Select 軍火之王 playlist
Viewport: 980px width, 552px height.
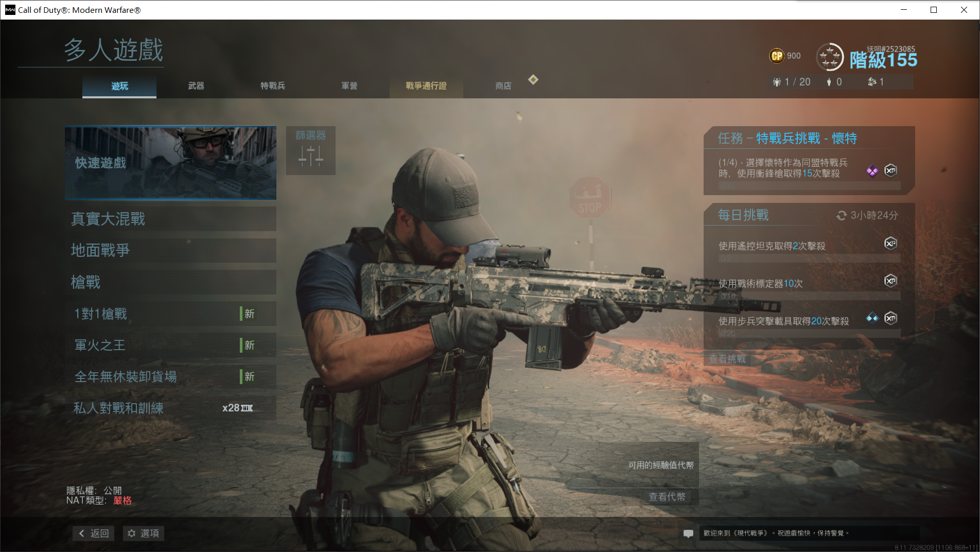coord(170,345)
